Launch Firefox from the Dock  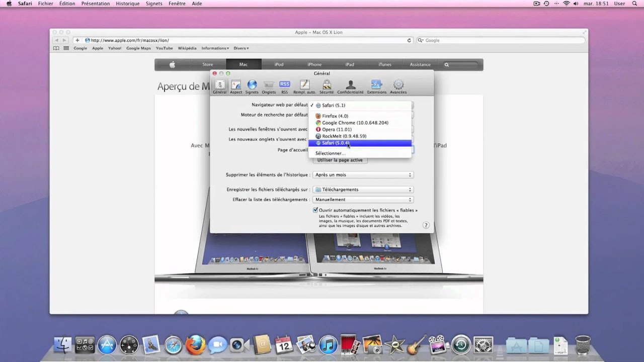click(195, 345)
